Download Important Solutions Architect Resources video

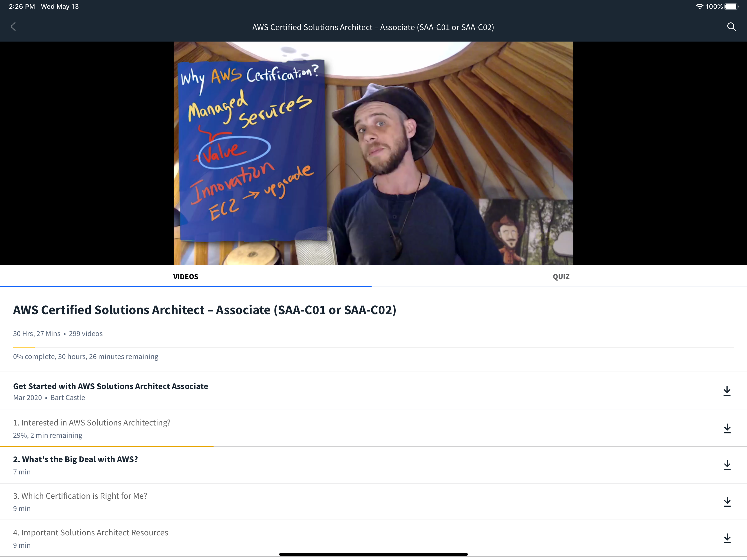pos(727,538)
